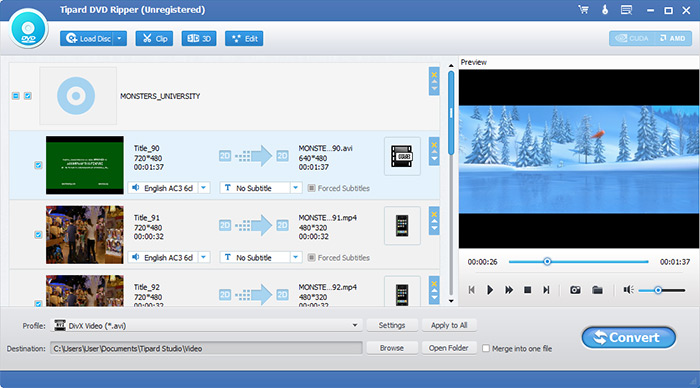The image size is (700, 388).
Task: Click Load Disc button
Action: 88,38
